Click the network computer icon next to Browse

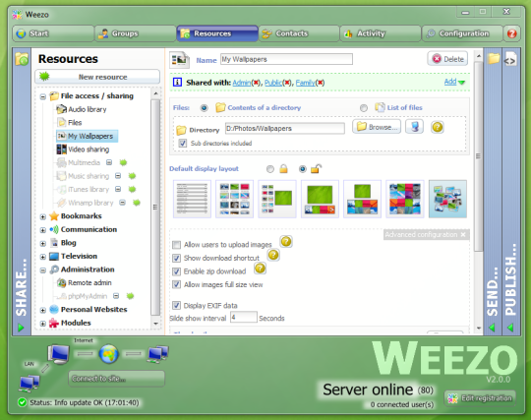pos(415,127)
